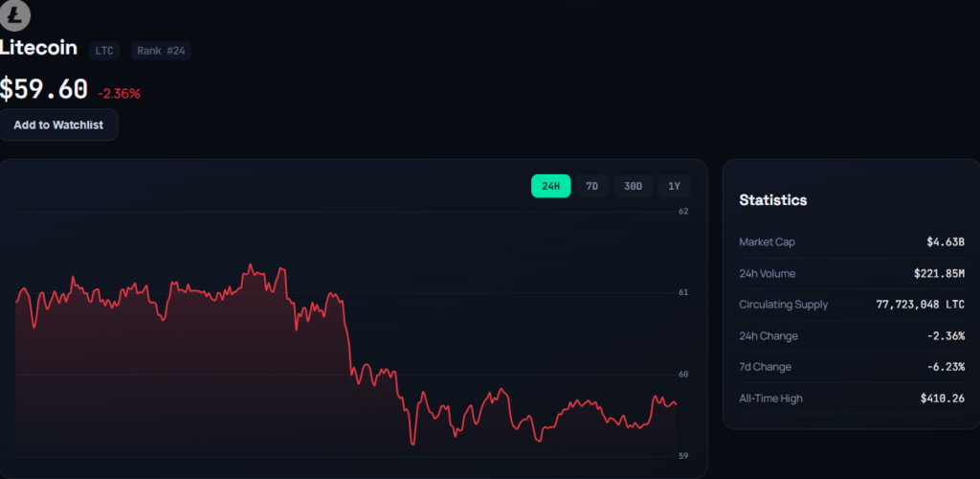Click the red -2.36% change beside price

pos(119,94)
